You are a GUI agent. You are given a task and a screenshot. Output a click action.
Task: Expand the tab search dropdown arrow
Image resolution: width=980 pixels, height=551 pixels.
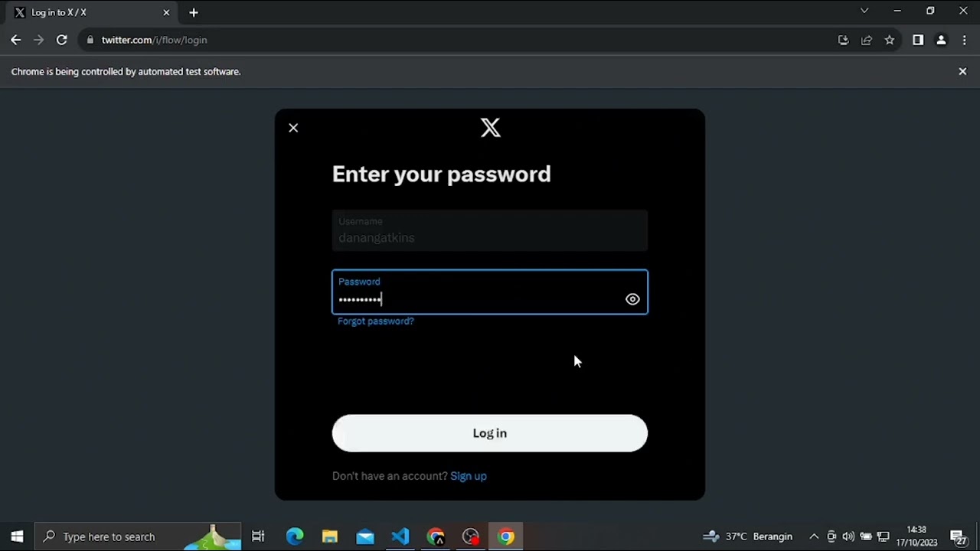(x=864, y=11)
